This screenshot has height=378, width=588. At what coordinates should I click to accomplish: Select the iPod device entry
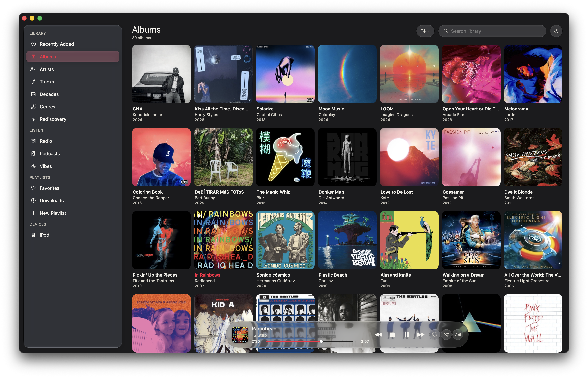[x=73, y=235]
